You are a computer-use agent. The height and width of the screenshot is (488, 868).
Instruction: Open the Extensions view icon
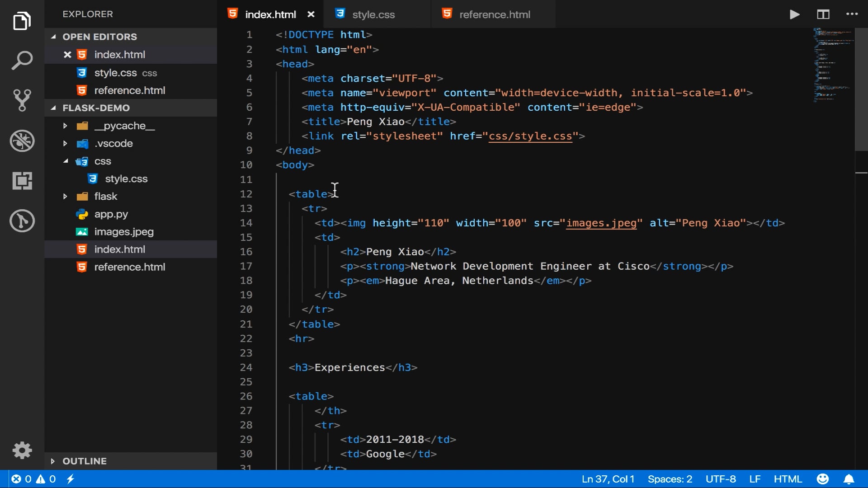point(22,181)
